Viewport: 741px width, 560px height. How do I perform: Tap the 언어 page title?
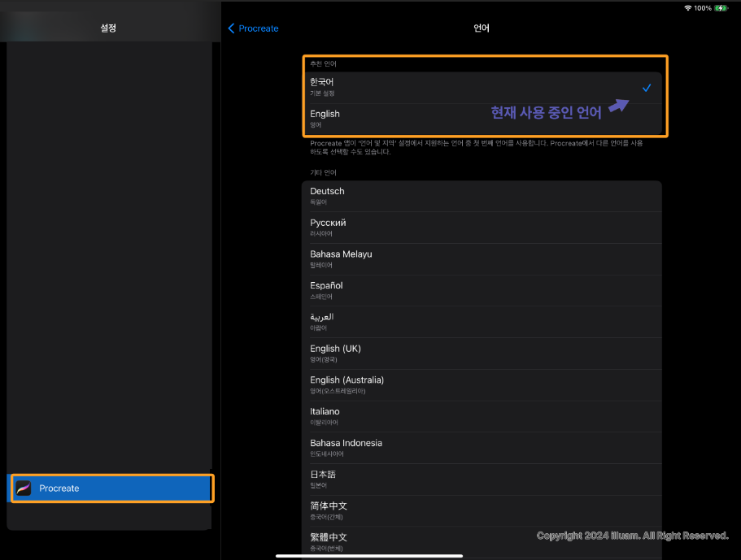482,28
